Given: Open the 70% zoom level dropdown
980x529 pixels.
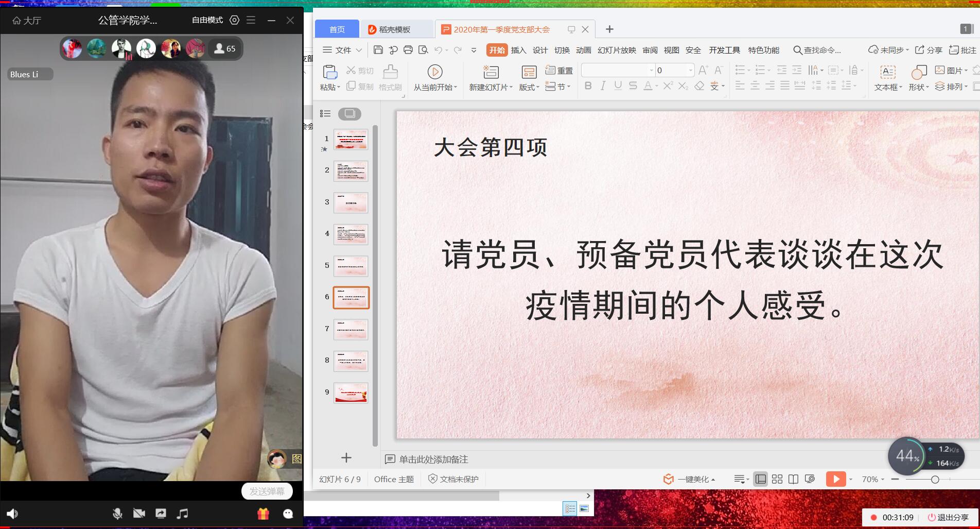Looking at the screenshot, I should 873,479.
